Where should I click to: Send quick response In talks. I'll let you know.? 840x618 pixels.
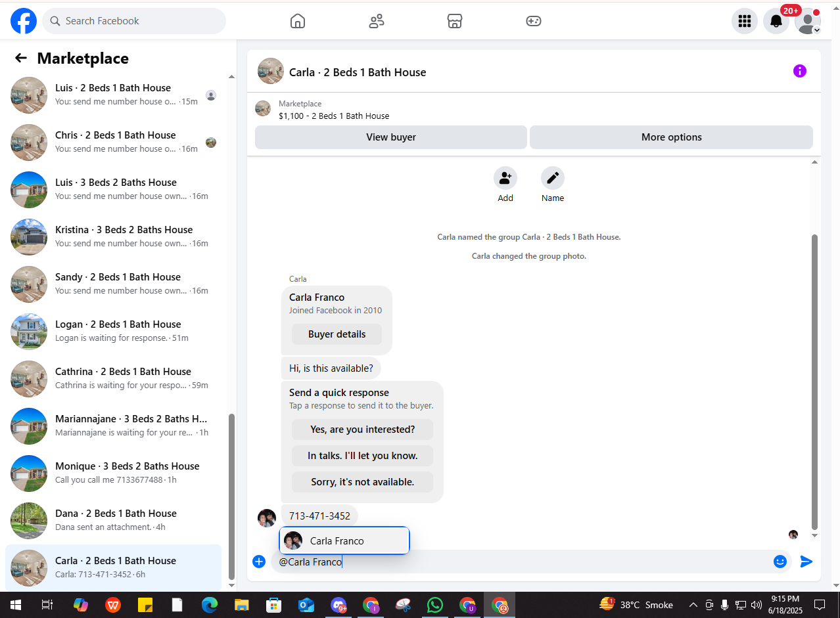(362, 456)
